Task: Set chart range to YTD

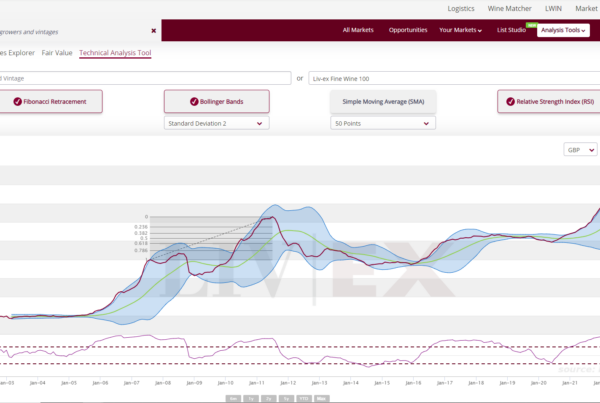Action: click(304, 398)
